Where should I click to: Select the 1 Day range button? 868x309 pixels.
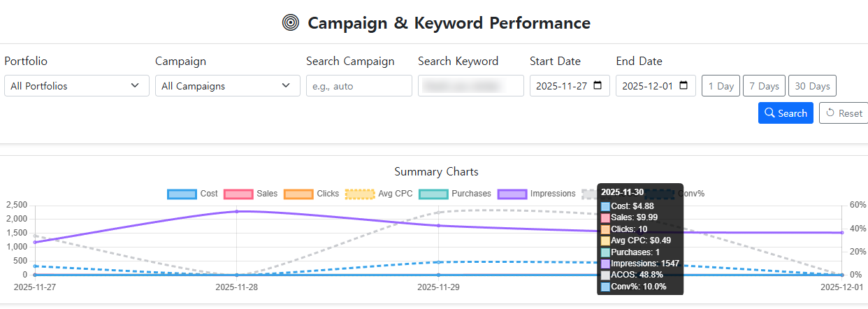point(721,86)
